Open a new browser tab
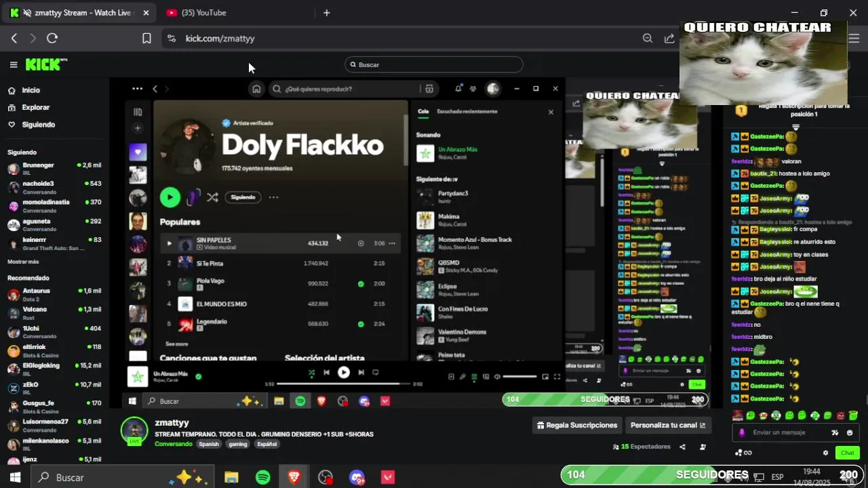 click(326, 13)
